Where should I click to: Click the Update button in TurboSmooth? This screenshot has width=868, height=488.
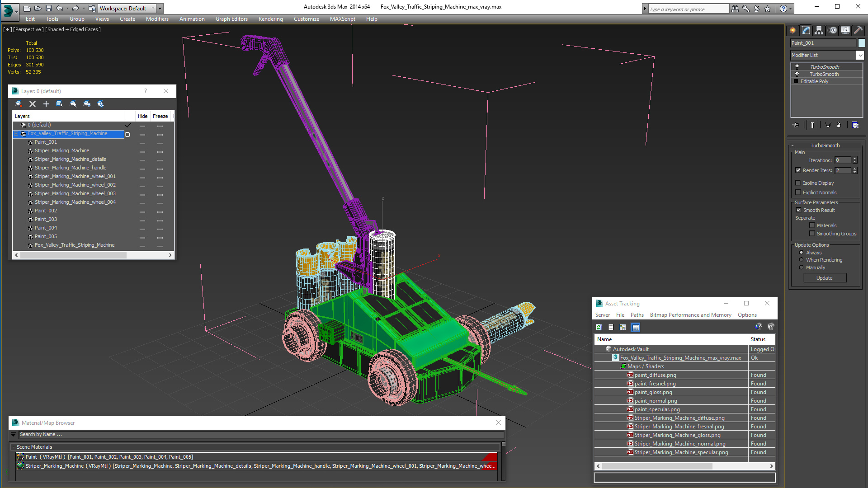[x=825, y=278]
